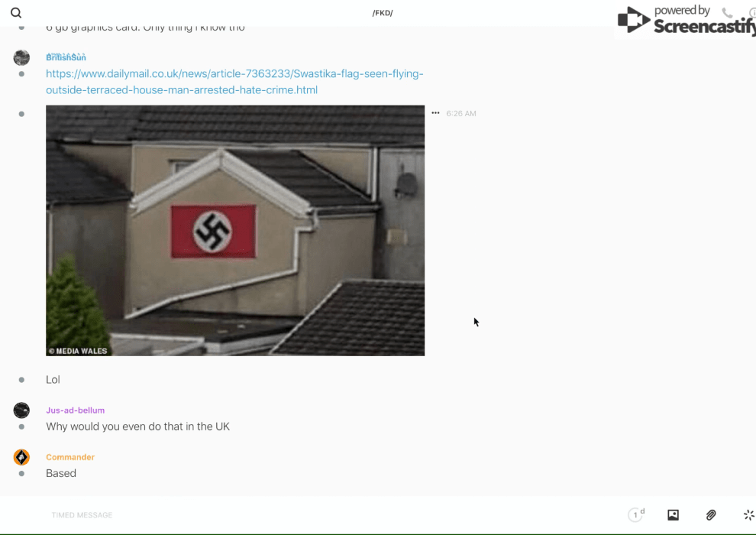
Task: Click the Screencastify watermark logo
Action: (x=685, y=20)
